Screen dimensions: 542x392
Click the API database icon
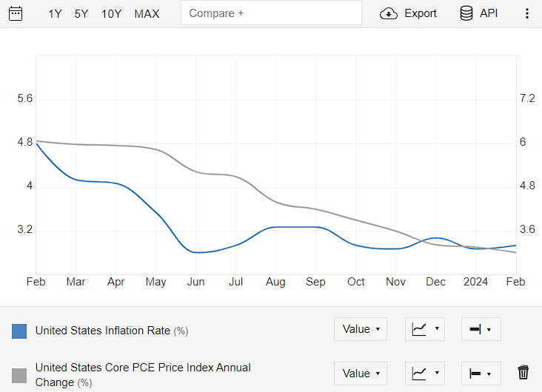pyautogui.click(x=466, y=13)
